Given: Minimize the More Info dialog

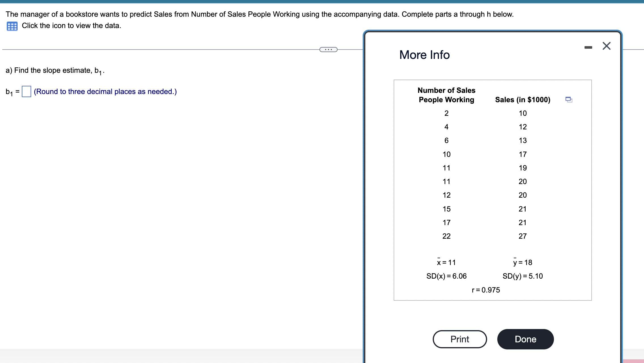Looking at the screenshot, I should coord(588,47).
